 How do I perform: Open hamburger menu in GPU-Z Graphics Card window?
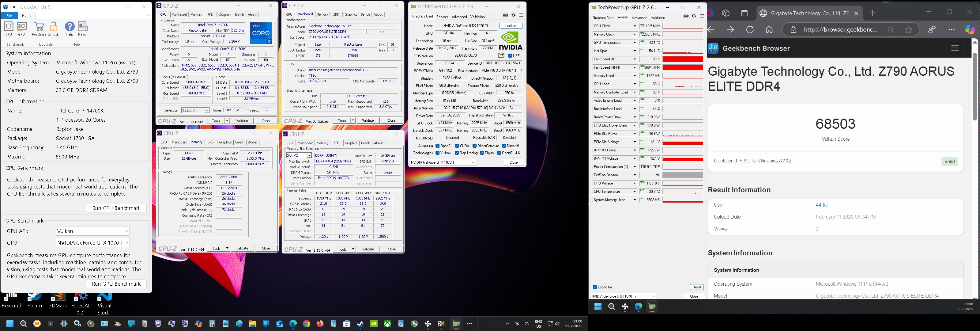[x=522, y=15]
